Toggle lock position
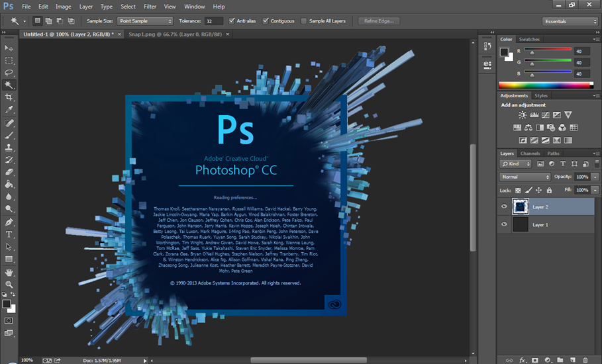 [x=538, y=190]
